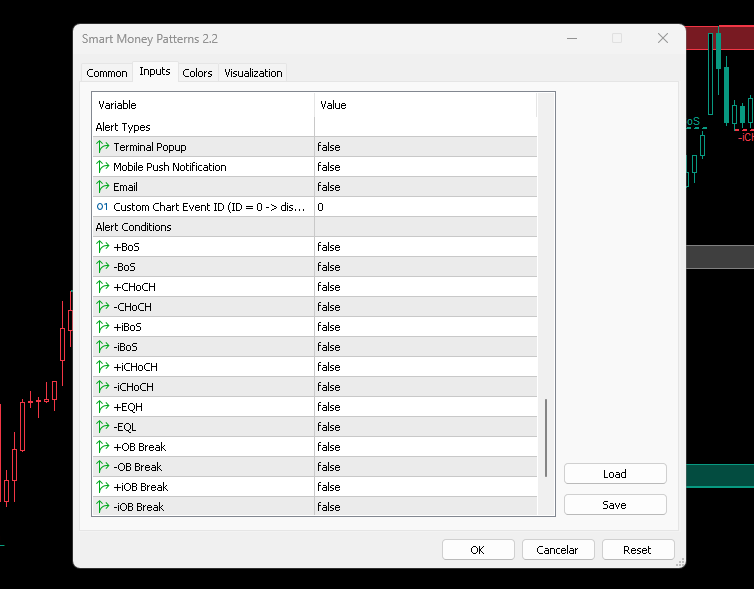Switch to the Colors tab
The image size is (754, 589).
[197, 73]
